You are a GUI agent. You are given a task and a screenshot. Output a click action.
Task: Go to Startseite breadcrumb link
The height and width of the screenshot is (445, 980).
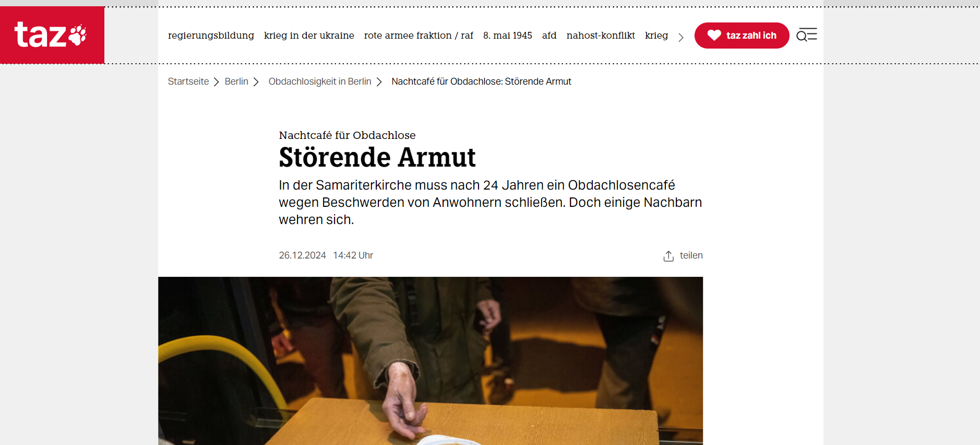click(x=188, y=81)
